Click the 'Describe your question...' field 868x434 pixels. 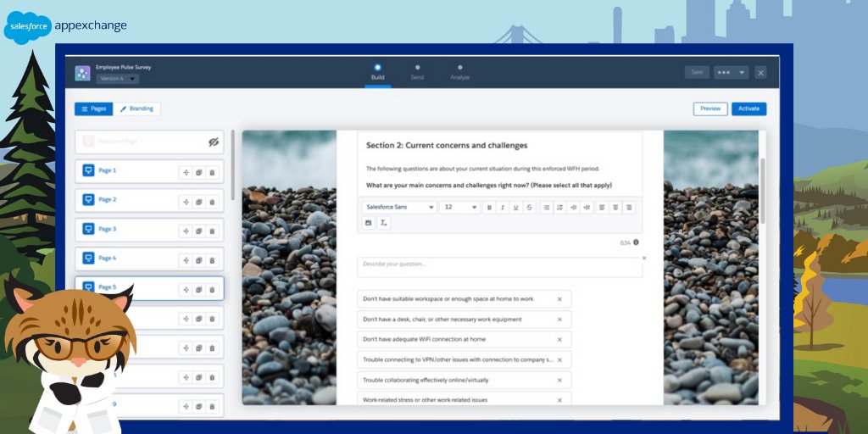click(x=500, y=267)
